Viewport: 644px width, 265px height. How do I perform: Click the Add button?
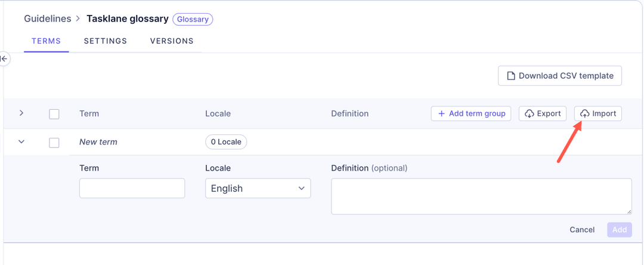[x=620, y=230]
